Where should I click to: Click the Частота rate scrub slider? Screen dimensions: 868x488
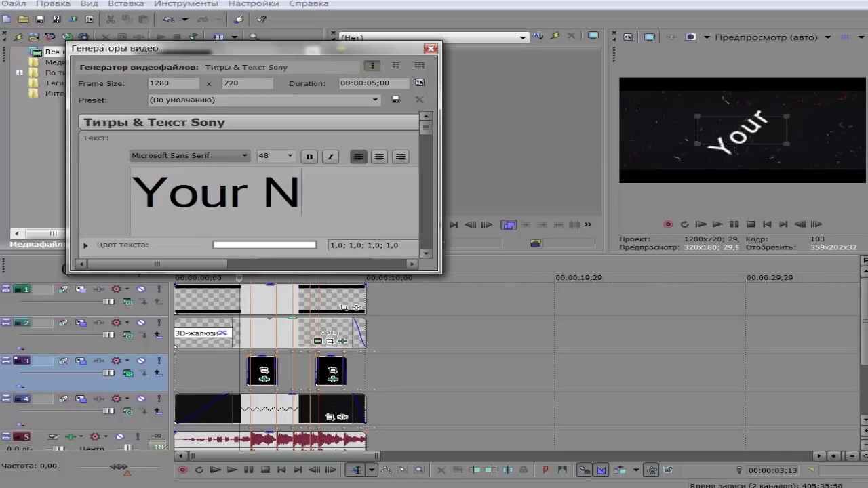tap(119, 466)
